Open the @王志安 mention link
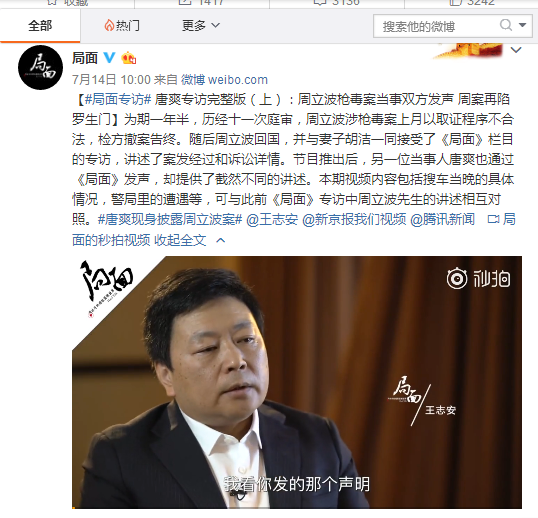Screen dimensions: 538x518 272,220
